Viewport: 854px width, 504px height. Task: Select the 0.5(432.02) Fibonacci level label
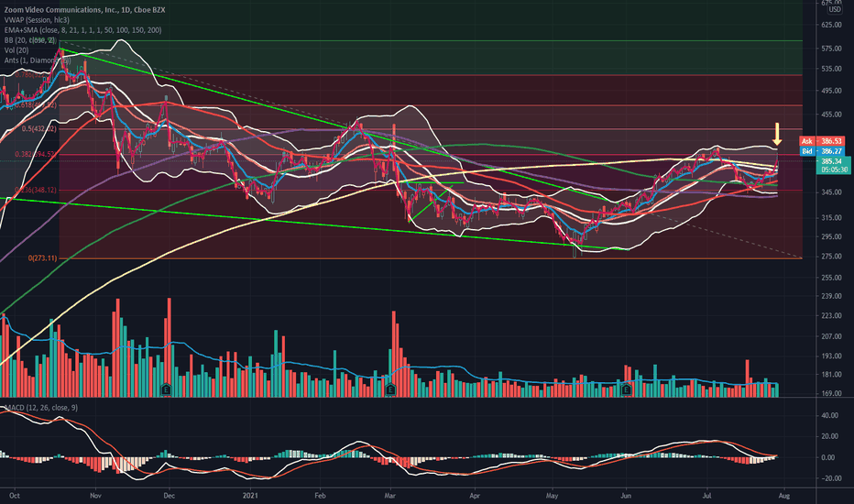tap(39, 129)
